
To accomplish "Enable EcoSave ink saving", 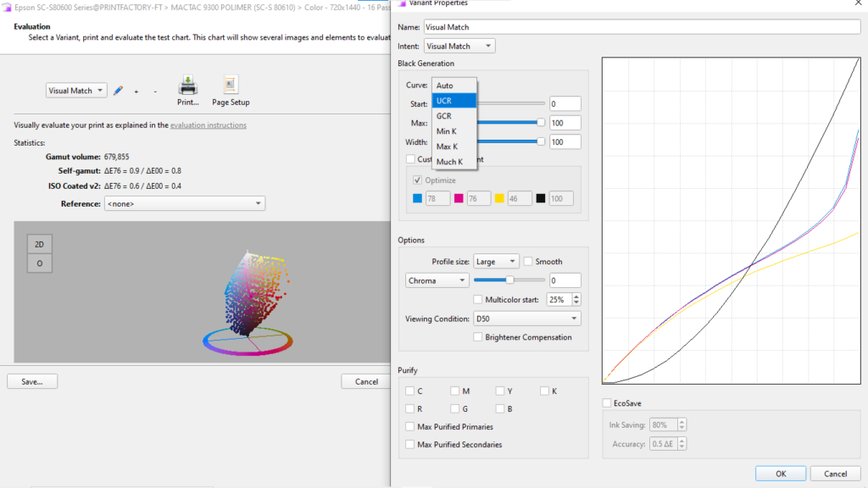I will [x=606, y=402].
